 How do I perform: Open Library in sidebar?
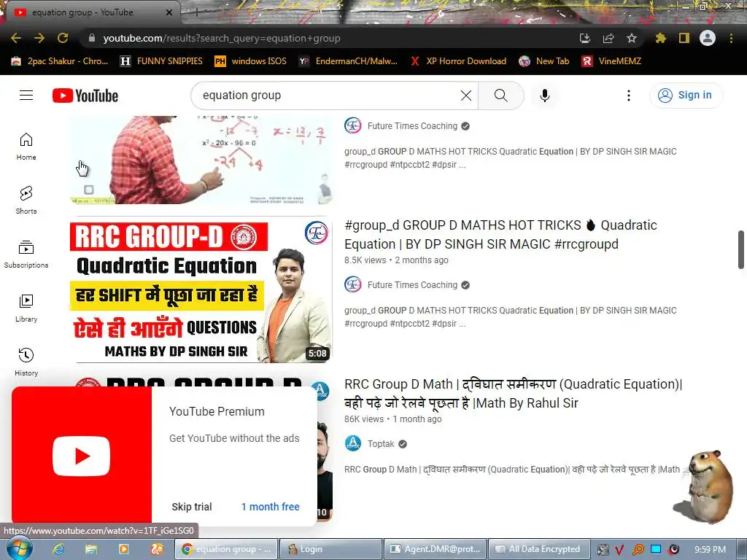pos(26,308)
